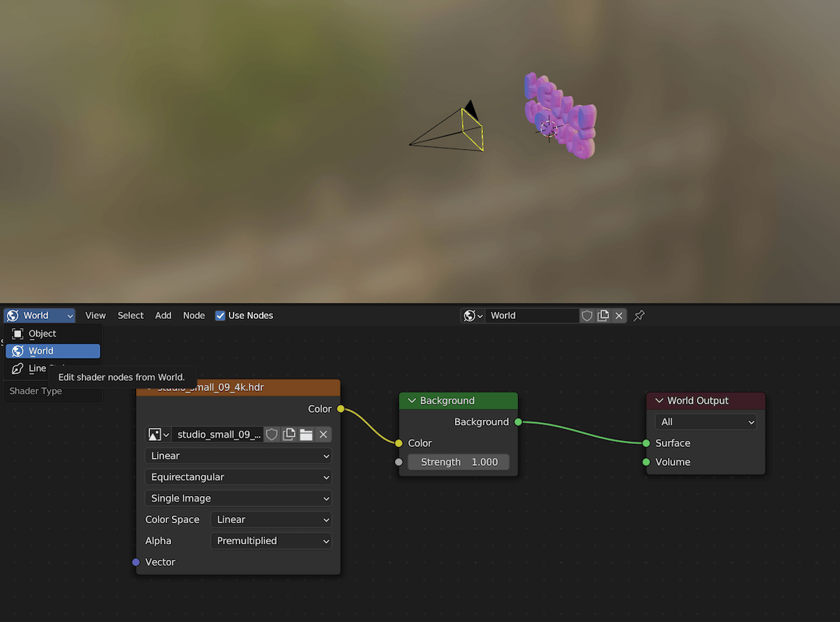Toggle the pin icon in the shader editor header
This screenshot has height=622, width=840.
click(x=639, y=315)
